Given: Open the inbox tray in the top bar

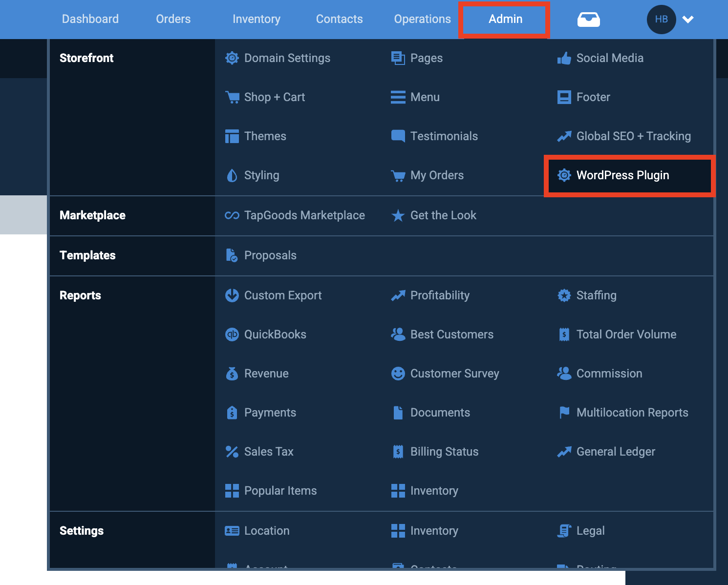Looking at the screenshot, I should (x=588, y=19).
